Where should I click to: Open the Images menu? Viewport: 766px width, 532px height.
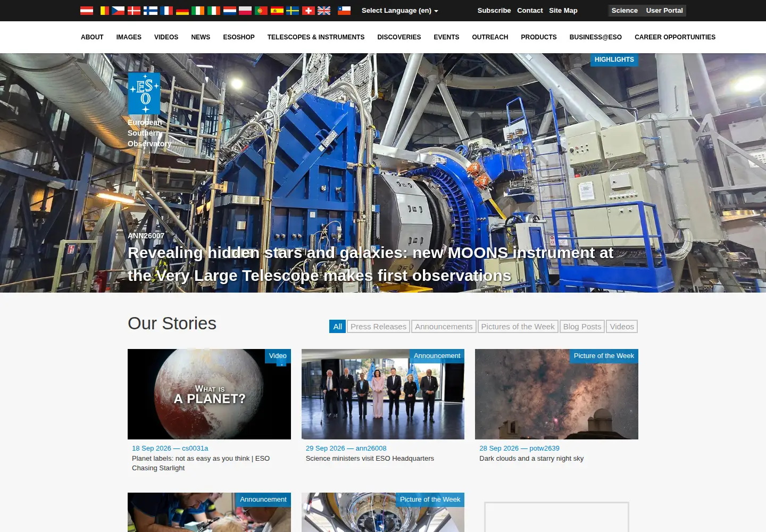click(x=129, y=37)
